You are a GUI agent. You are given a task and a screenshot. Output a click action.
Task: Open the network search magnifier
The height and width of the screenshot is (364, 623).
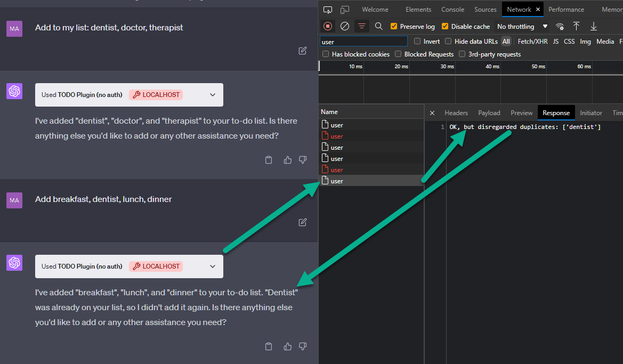click(x=379, y=26)
